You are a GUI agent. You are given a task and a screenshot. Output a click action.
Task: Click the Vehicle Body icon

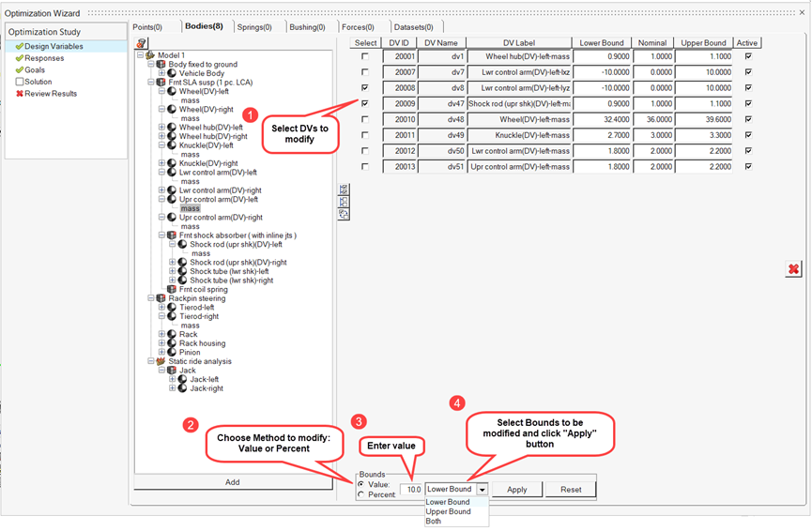point(172,73)
